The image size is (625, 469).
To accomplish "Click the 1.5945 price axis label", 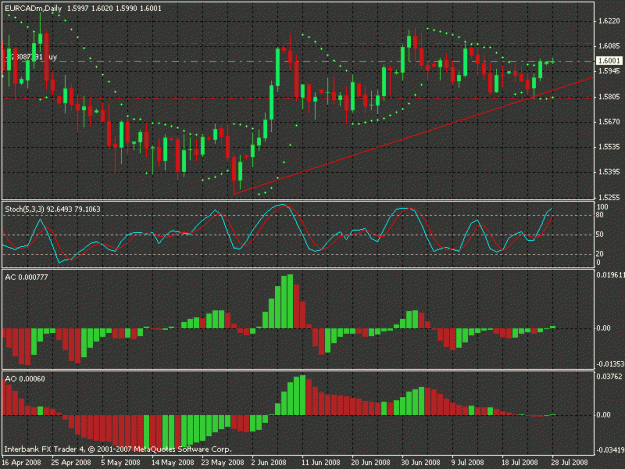I will click(609, 71).
